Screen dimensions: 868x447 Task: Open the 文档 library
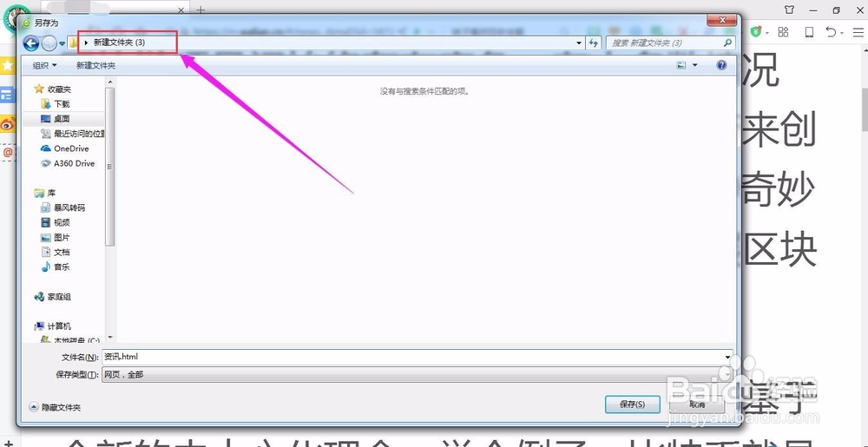[x=56, y=253]
